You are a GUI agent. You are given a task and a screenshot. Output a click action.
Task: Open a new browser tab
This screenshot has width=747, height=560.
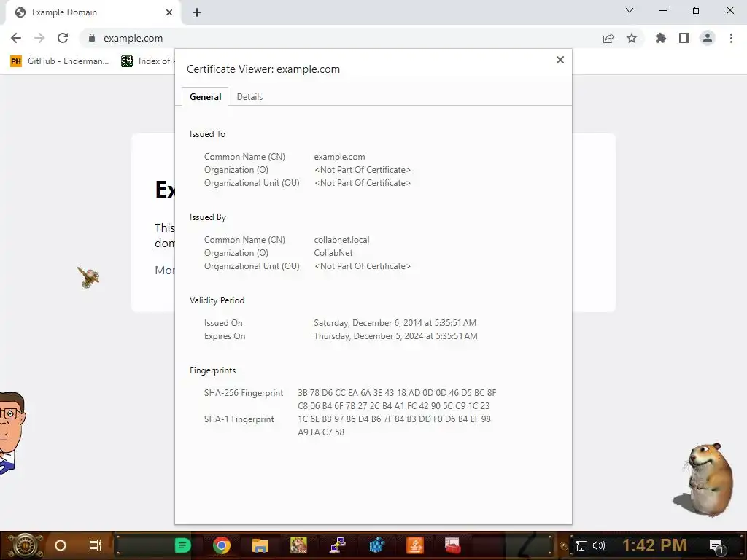197,12
